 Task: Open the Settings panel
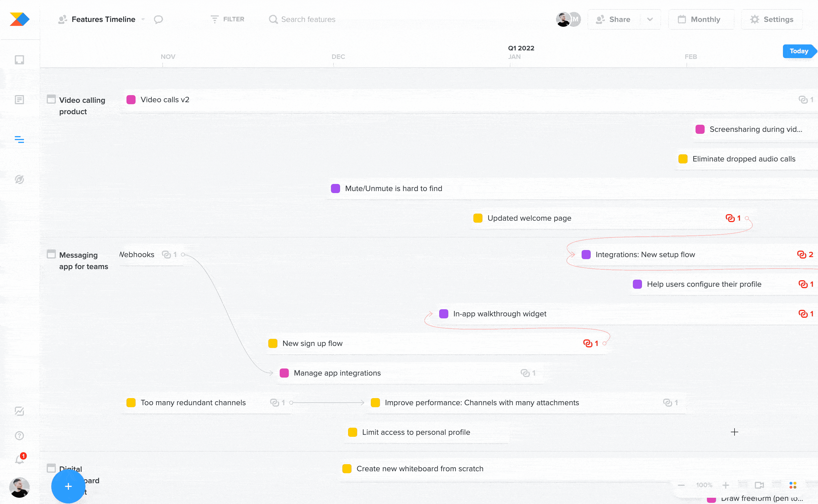pyautogui.click(x=772, y=19)
